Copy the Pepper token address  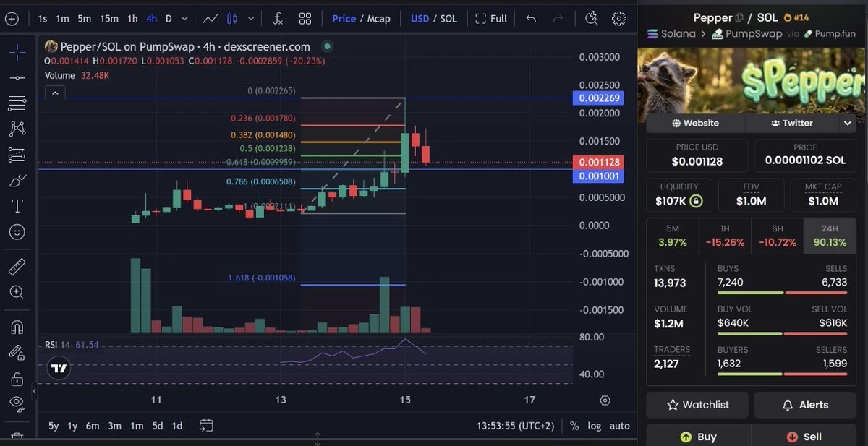click(x=739, y=18)
